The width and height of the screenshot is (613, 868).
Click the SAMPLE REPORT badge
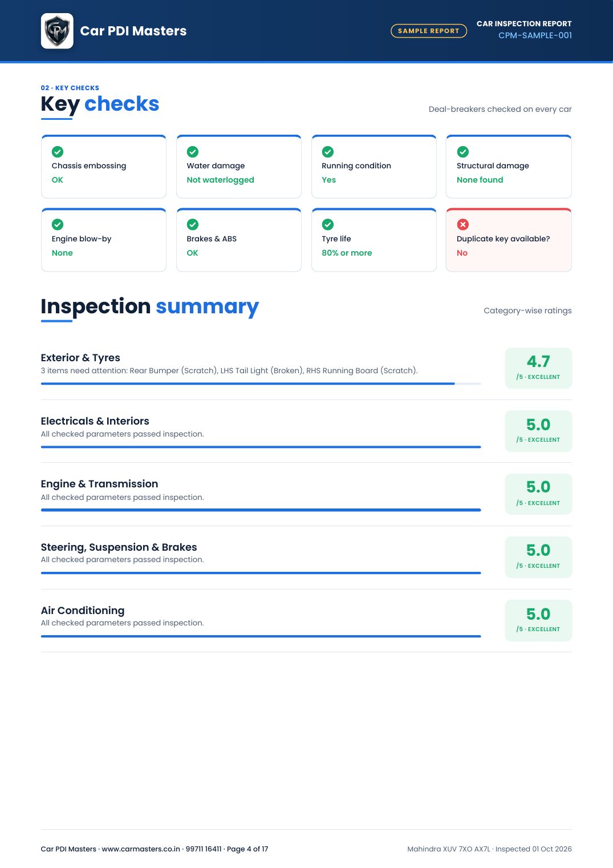pyautogui.click(x=429, y=31)
